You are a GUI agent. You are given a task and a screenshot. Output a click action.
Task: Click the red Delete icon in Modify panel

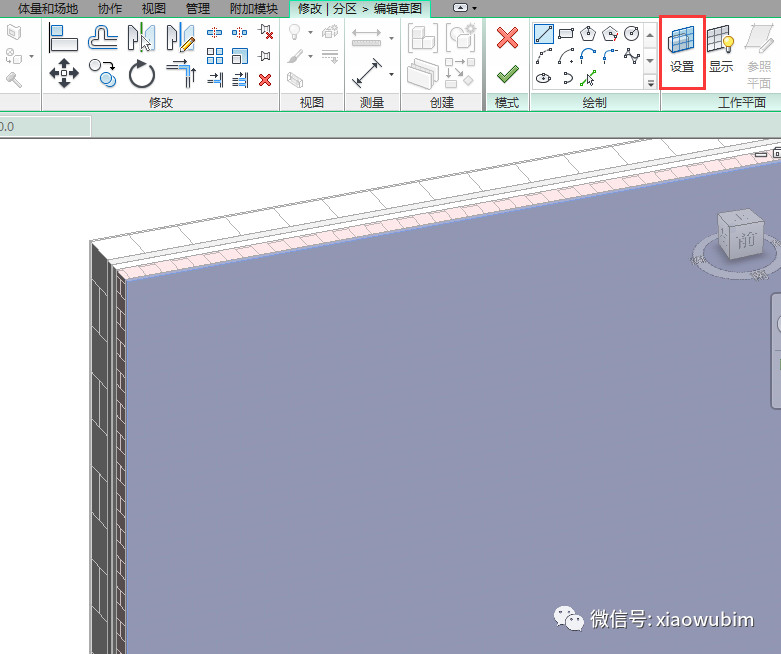(x=265, y=80)
